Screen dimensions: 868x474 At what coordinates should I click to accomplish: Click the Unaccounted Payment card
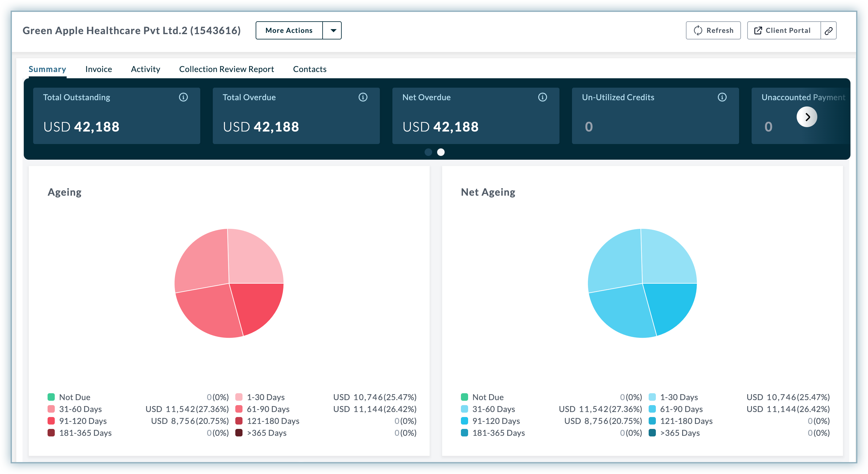click(801, 116)
